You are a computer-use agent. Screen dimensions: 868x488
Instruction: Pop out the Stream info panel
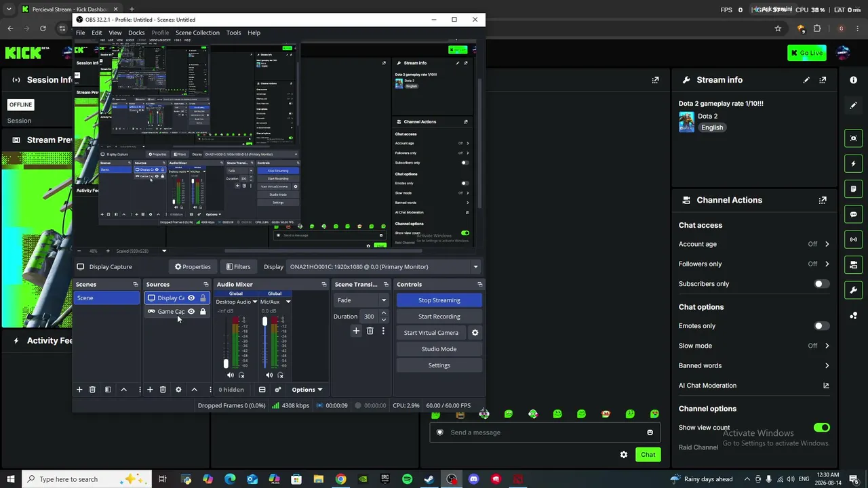click(823, 80)
